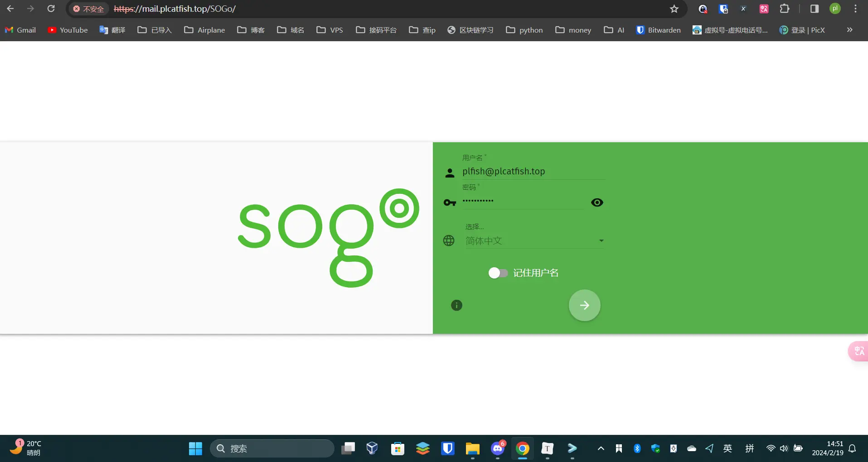The width and height of the screenshot is (868, 462).
Task: Open Task View from the taskbar
Action: [348, 448]
